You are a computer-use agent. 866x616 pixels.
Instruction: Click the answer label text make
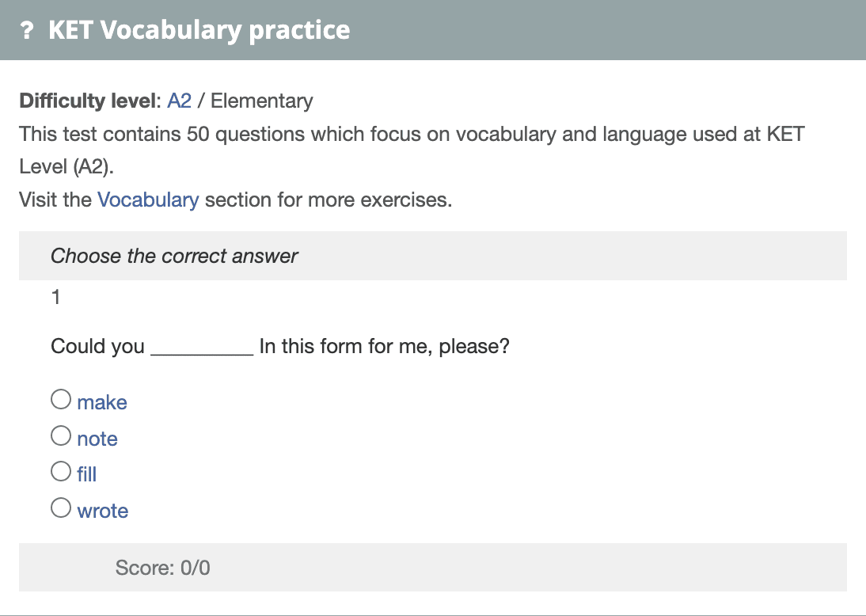pos(102,402)
